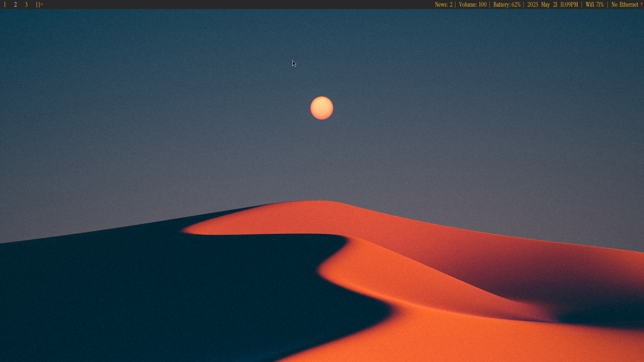Screen dimensions: 644x362
Task: Click the red question mark icon
Action: [641, 5]
